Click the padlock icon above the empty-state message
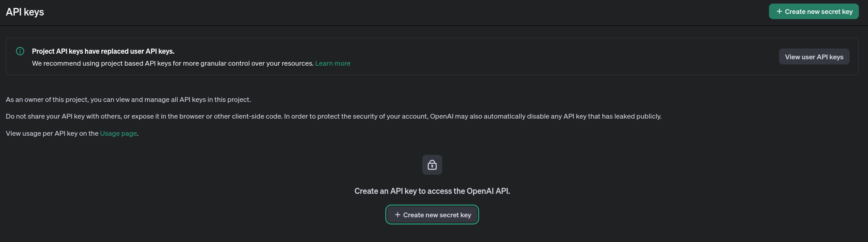The width and height of the screenshot is (868, 242). pos(432,165)
